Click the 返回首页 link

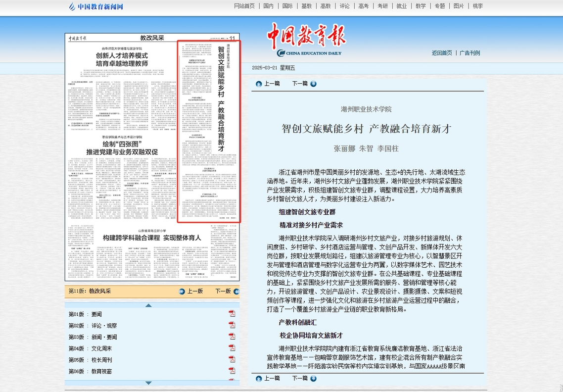click(442, 53)
